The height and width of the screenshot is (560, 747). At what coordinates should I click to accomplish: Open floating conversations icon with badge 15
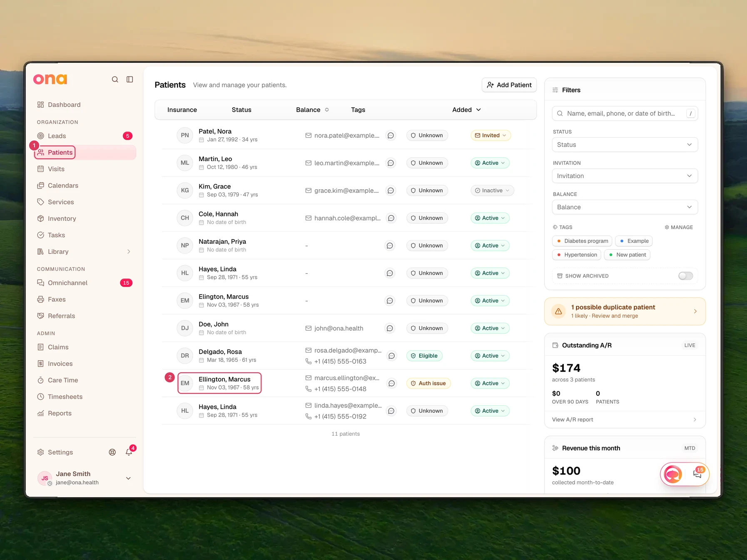click(698, 473)
